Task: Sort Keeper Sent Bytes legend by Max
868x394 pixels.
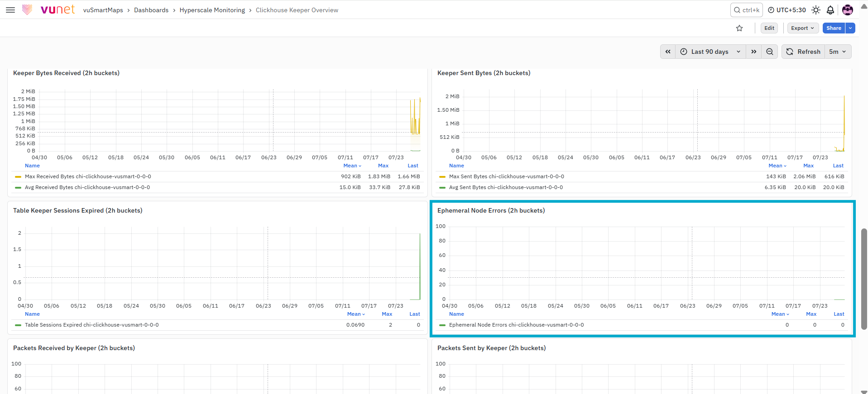Action: coord(808,166)
